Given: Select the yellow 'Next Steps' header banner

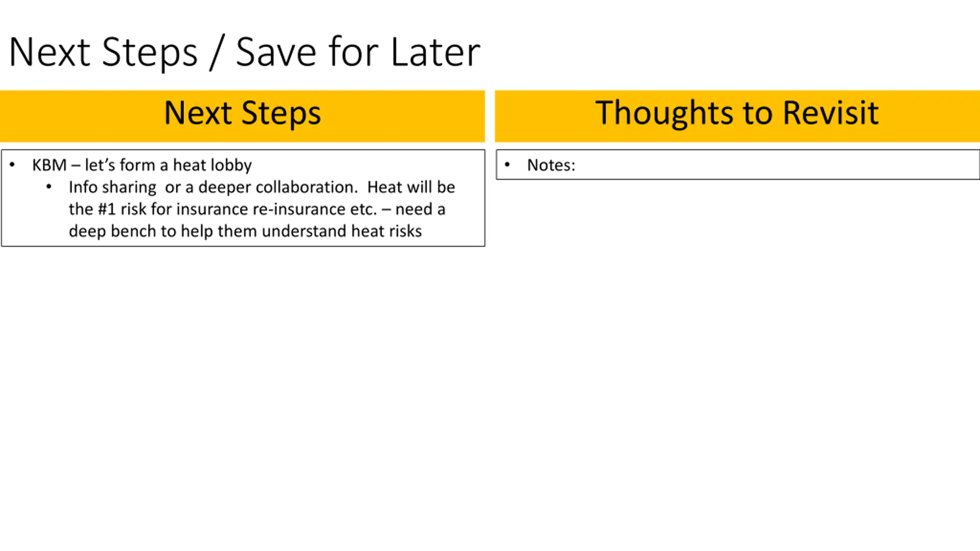Looking at the screenshot, I should (242, 116).
